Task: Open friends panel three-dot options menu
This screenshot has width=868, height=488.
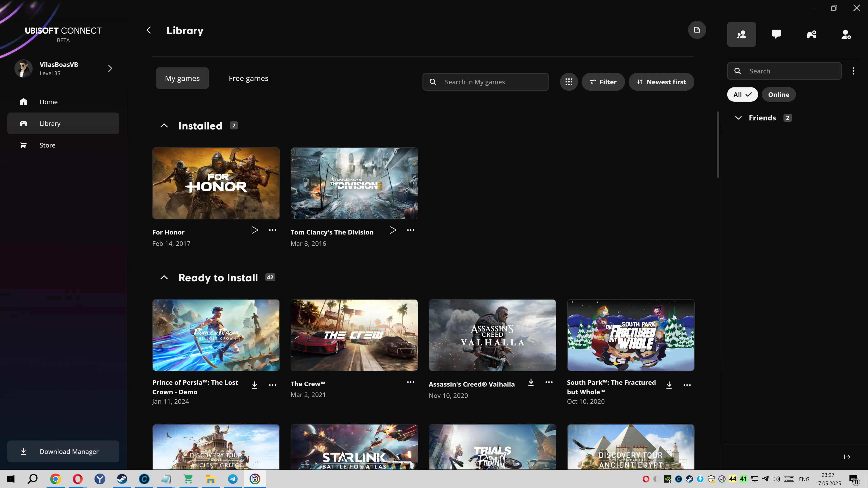Action: (x=853, y=71)
